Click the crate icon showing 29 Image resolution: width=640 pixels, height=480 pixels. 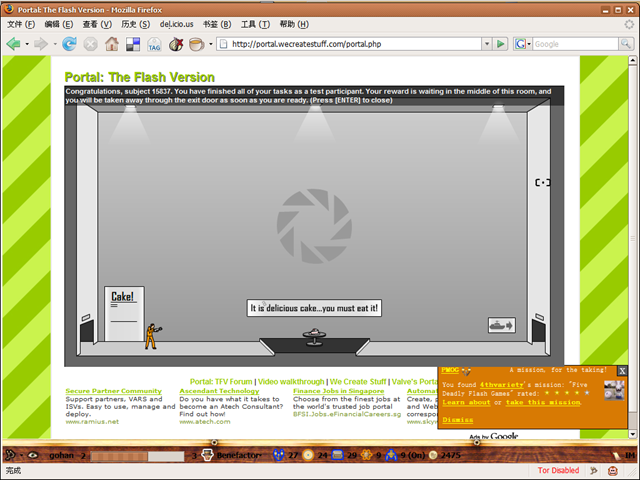click(337, 455)
